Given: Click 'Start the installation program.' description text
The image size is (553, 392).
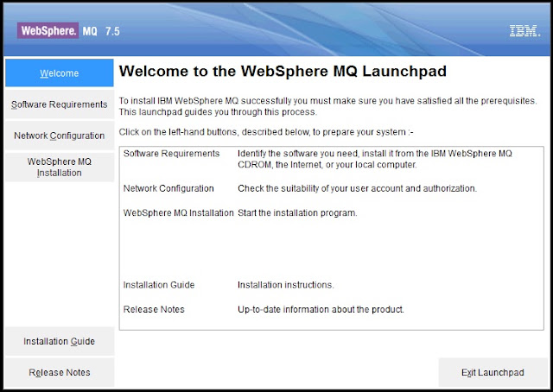Looking at the screenshot, I should click(x=297, y=213).
